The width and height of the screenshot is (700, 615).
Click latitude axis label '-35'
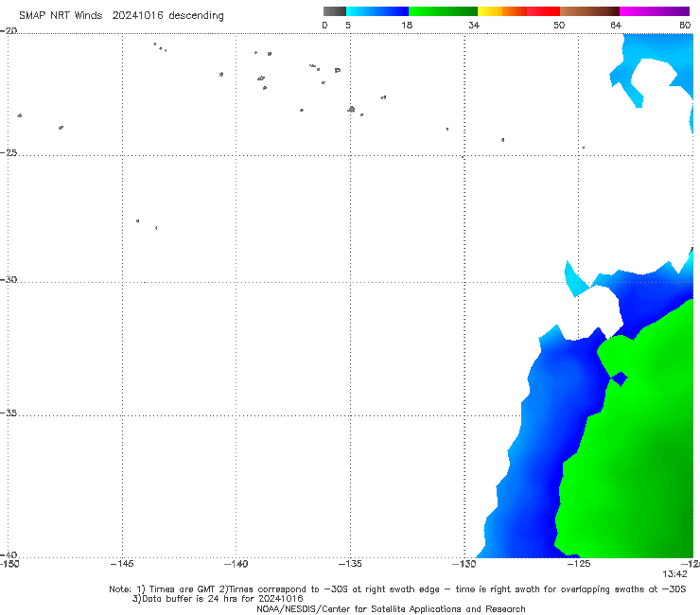[9, 413]
